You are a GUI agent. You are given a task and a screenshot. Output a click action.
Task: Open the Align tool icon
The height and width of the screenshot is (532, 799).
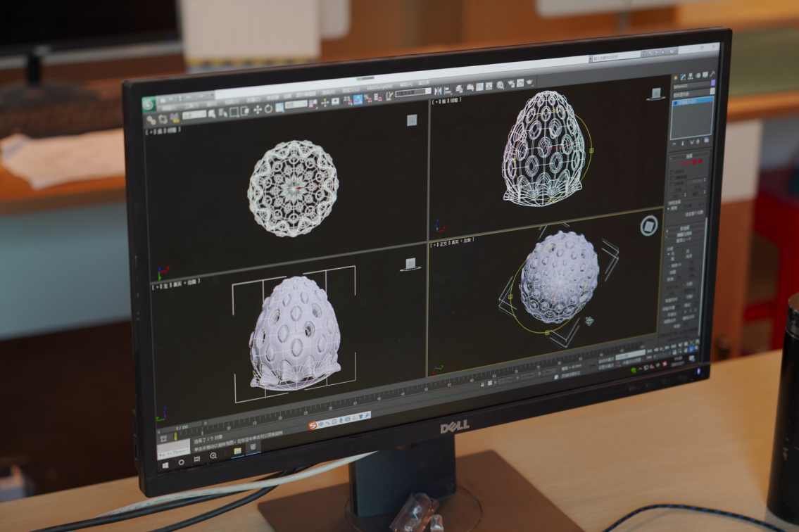pyautogui.click(x=448, y=90)
